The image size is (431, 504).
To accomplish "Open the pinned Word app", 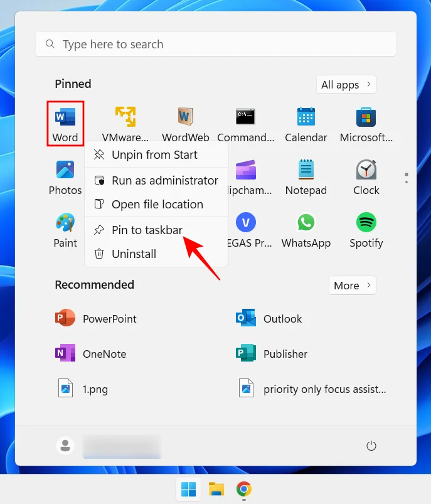I will 65,124.
